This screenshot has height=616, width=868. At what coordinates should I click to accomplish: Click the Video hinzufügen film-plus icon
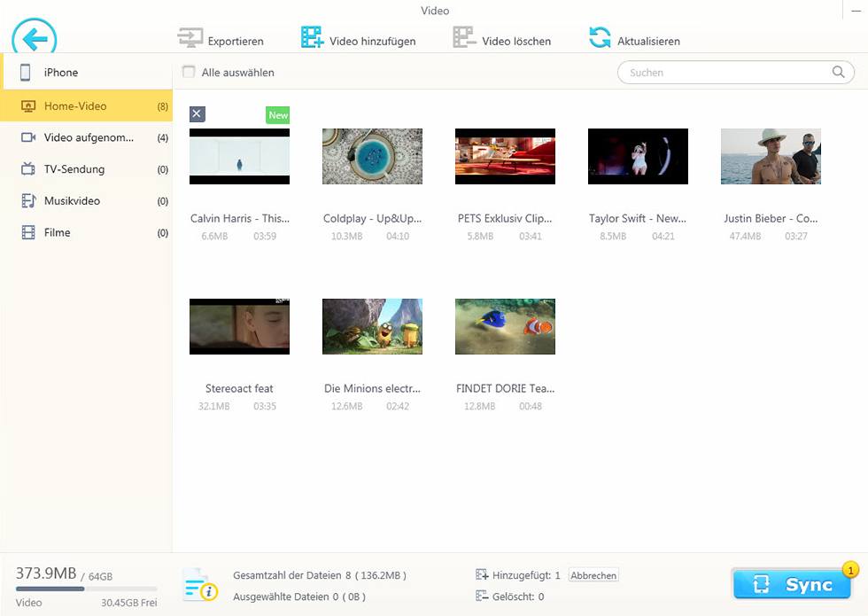[x=312, y=37]
